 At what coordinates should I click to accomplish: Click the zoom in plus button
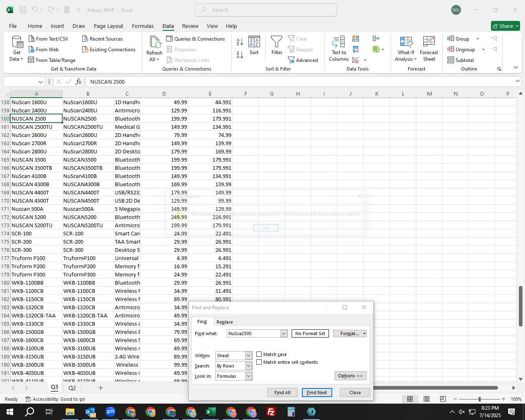tap(503, 399)
